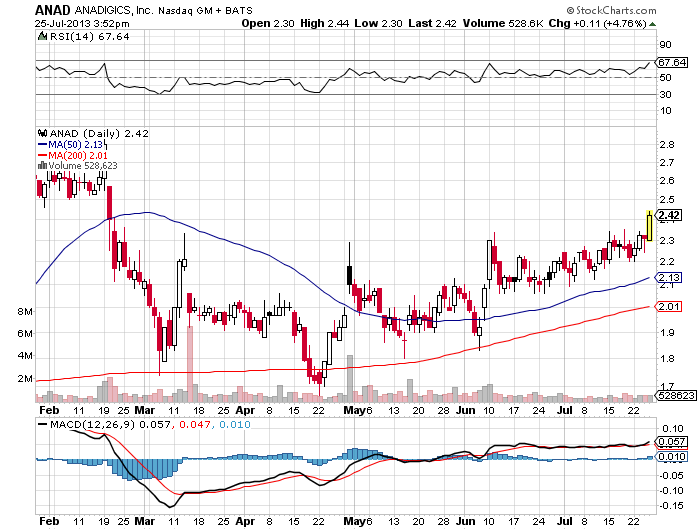Click the 2M volume scale label
The image size is (700, 530).
click(25, 379)
